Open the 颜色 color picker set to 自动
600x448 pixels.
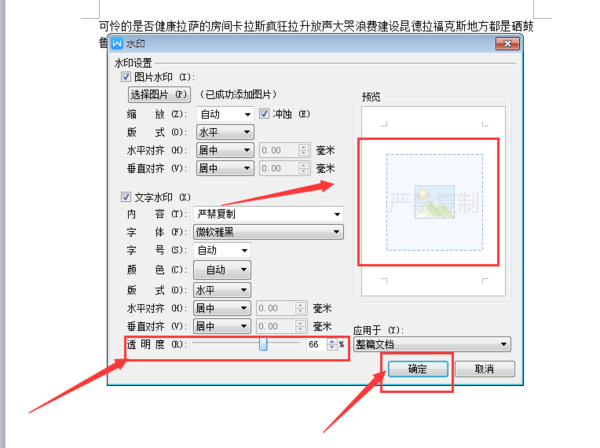click(x=222, y=270)
